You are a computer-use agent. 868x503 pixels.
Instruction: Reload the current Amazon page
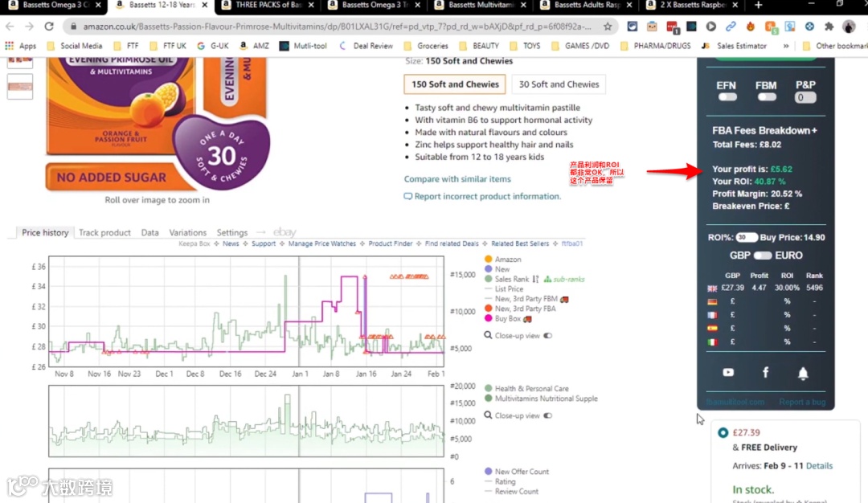[49, 26]
